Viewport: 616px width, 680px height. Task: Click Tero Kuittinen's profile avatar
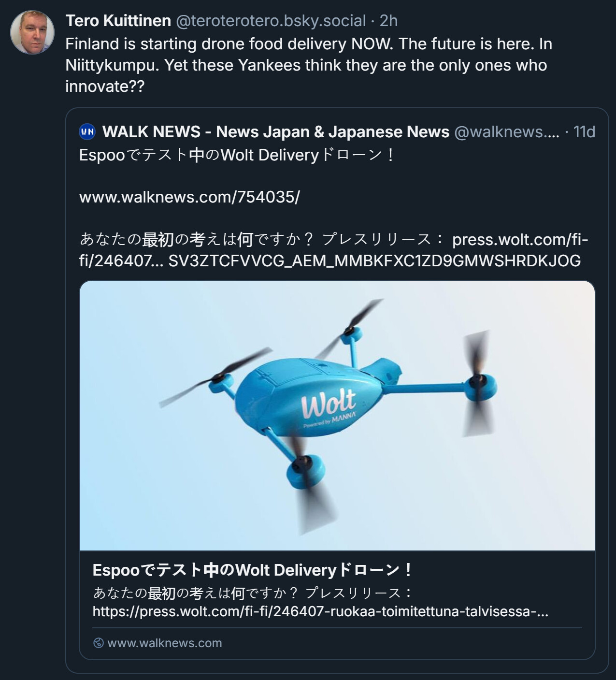(x=32, y=32)
